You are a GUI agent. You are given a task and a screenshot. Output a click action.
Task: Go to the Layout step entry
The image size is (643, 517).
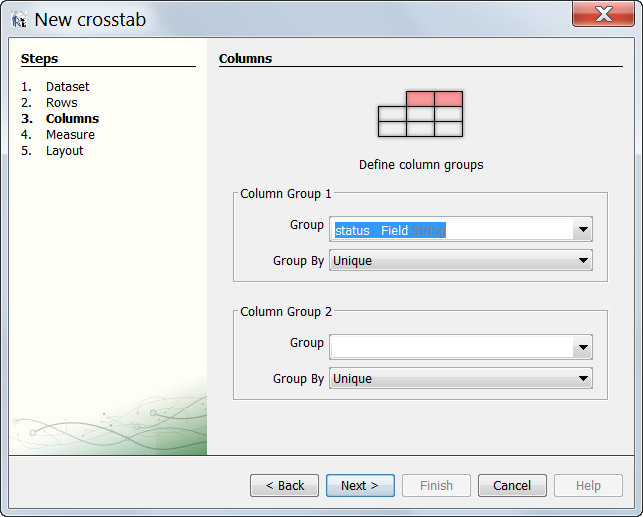click(64, 151)
